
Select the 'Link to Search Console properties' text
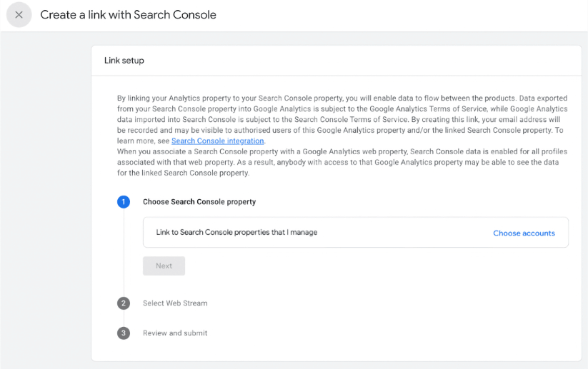pos(236,233)
